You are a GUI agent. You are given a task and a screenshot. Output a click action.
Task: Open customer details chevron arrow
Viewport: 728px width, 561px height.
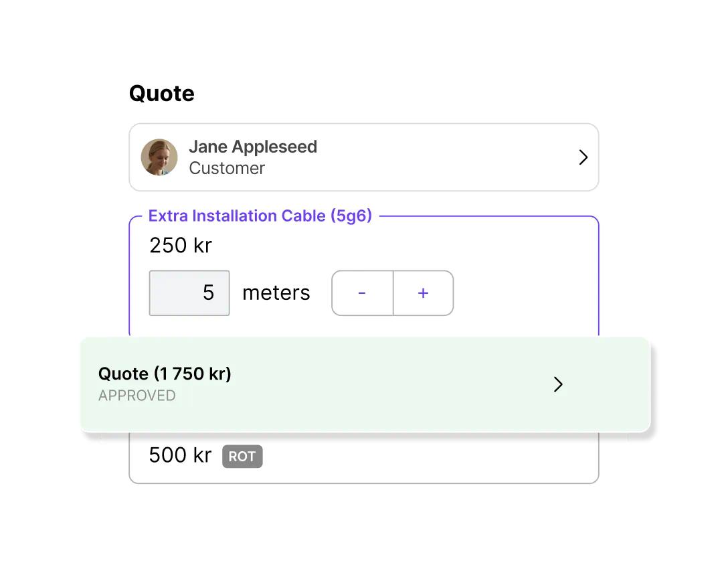tap(583, 157)
